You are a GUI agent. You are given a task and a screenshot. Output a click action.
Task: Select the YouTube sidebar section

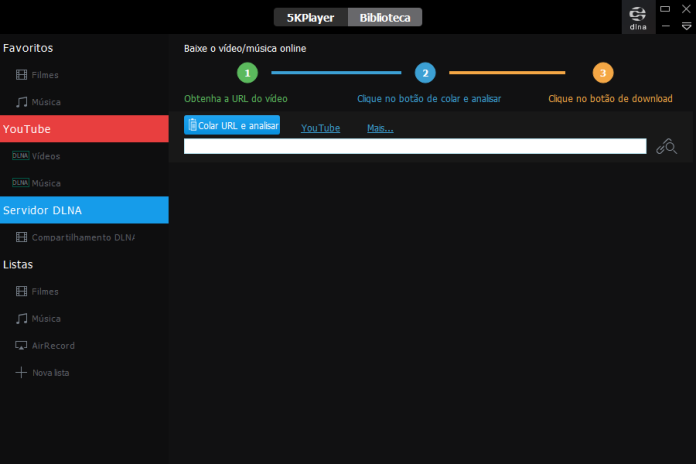(84, 129)
